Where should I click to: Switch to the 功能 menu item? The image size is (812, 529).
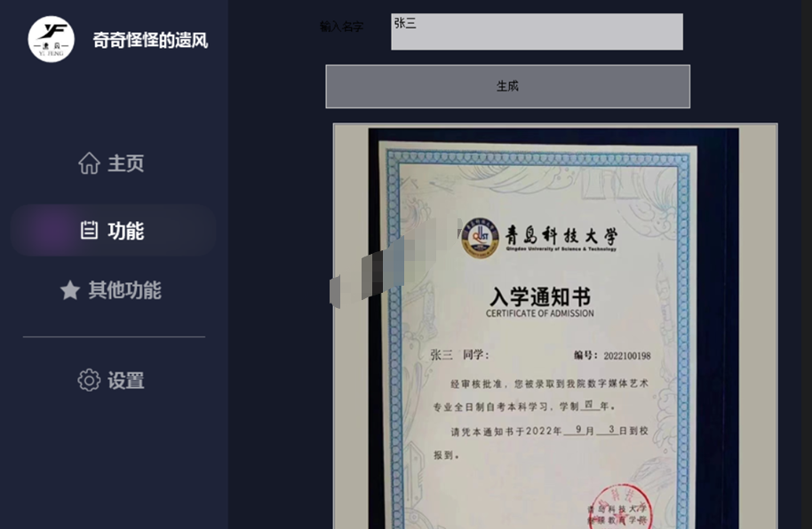pos(125,231)
